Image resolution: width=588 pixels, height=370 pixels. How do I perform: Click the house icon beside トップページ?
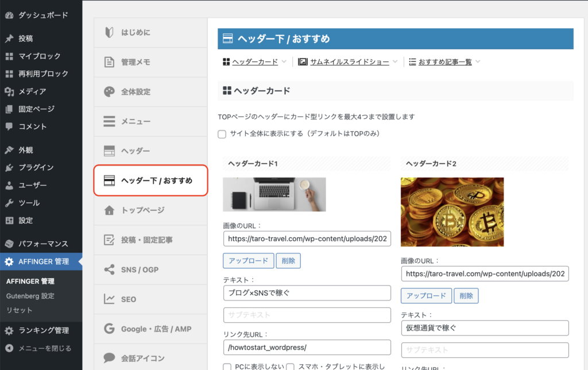click(109, 210)
